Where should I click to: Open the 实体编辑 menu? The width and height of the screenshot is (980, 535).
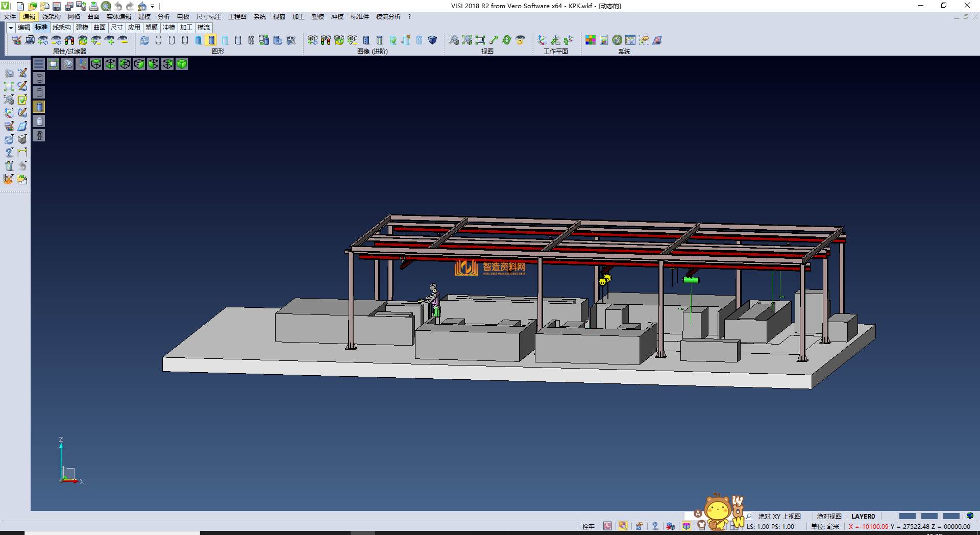(x=118, y=17)
